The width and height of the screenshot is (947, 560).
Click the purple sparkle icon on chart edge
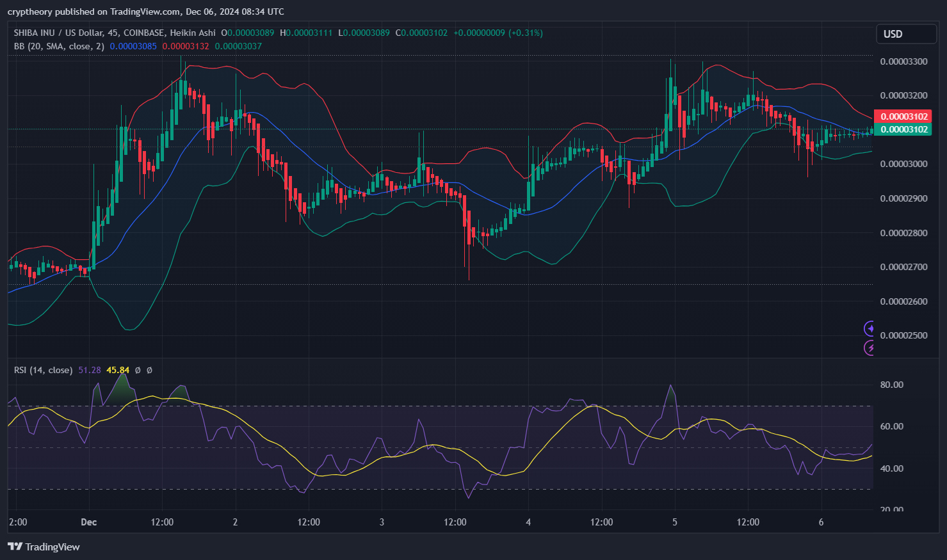pyautogui.click(x=869, y=328)
